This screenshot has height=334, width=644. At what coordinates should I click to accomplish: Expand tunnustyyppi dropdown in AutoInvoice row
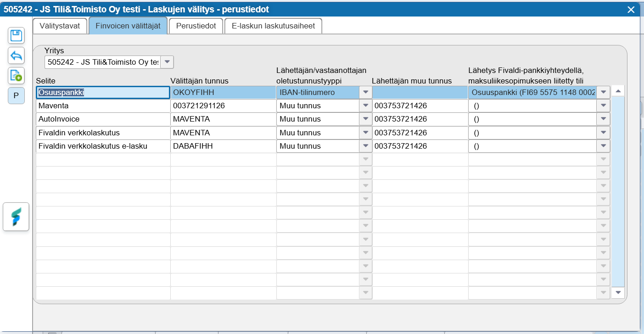click(x=365, y=119)
